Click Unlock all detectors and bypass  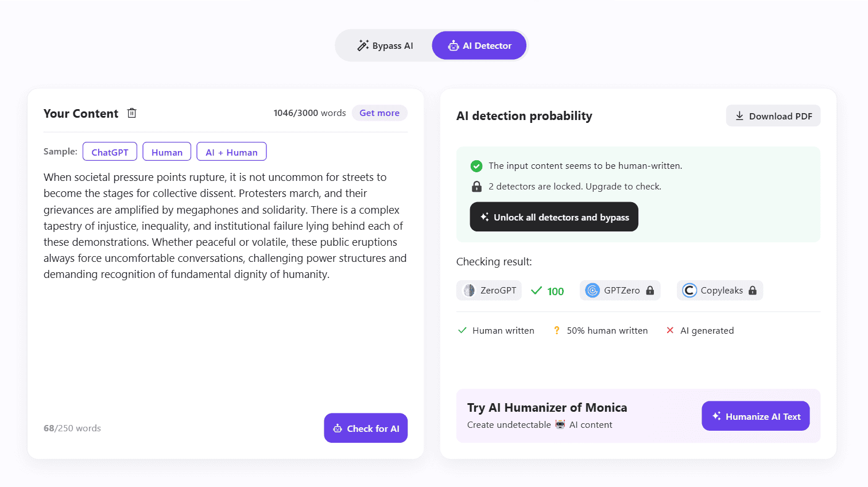tap(554, 217)
